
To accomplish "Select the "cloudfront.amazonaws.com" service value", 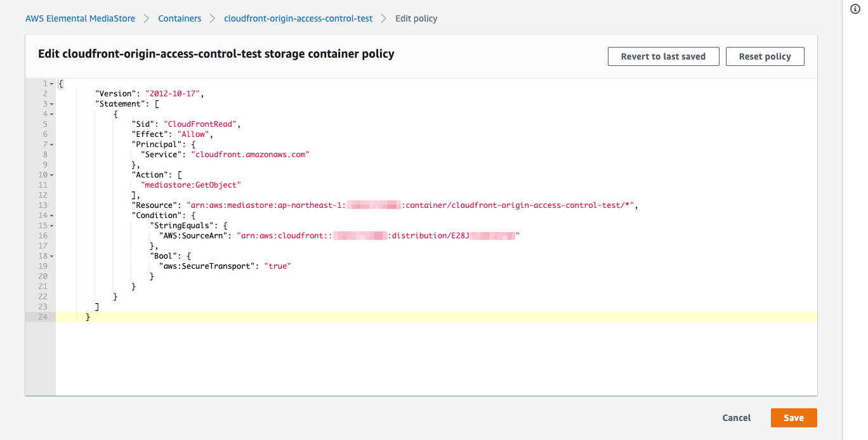I will (251, 155).
